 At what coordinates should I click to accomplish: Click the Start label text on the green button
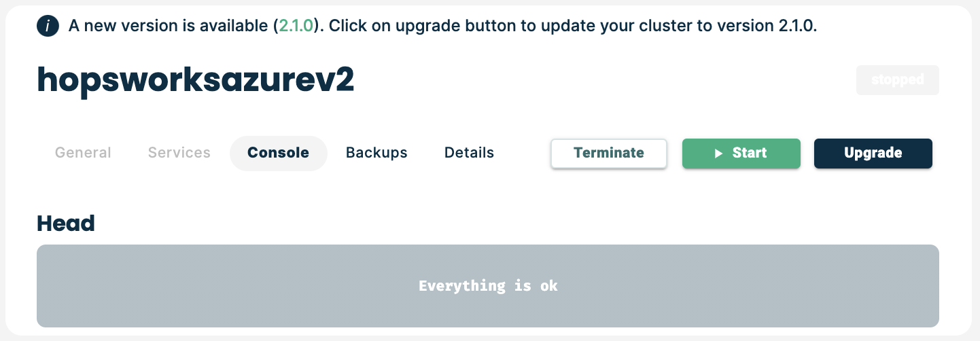(750, 153)
